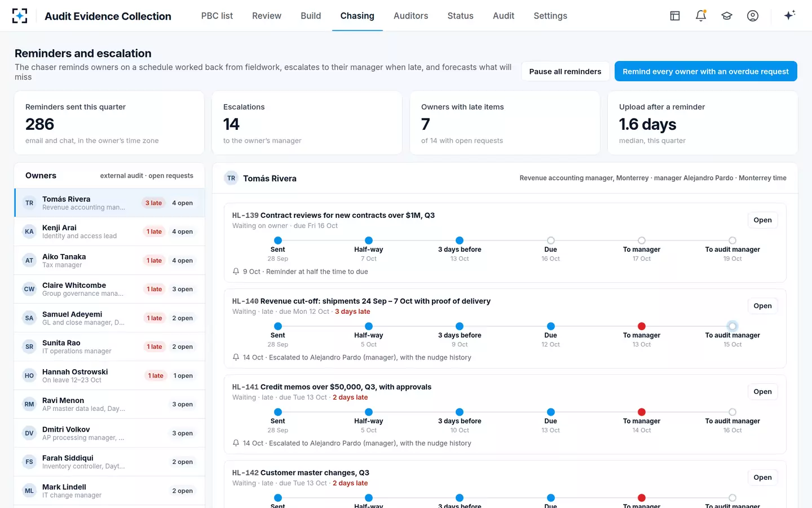Click Dmitri Volkov's DV avatar

29,433
